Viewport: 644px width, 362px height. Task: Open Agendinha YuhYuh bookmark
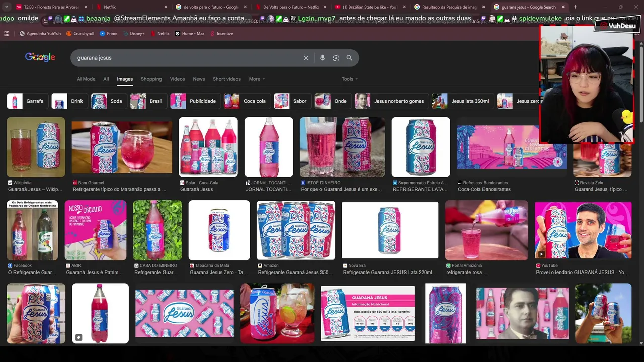tap(40, 34)
